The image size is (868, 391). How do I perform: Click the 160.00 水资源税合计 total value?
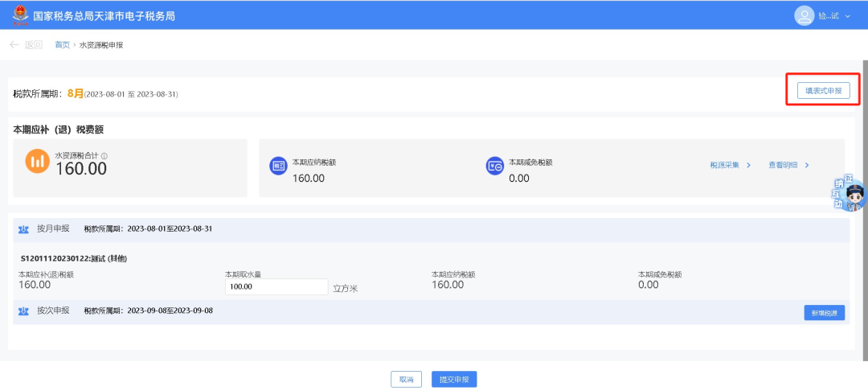point(81,169)
